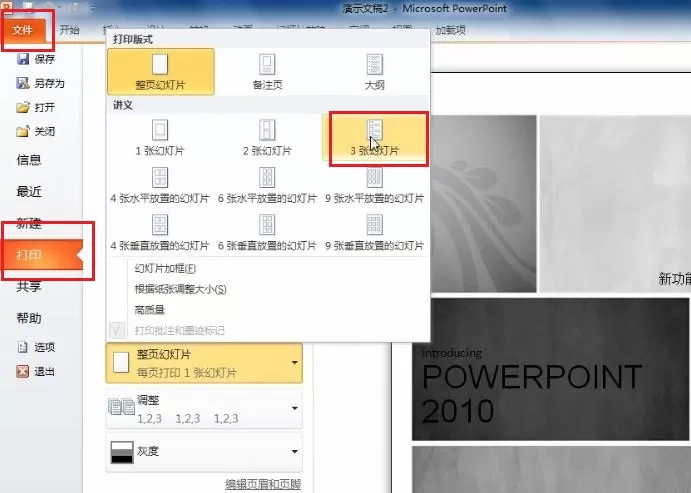Select 4 张水平放置的幻灯片 handout icon
Image resolution: width=691 pixels, height=493 pixels.
160,178
